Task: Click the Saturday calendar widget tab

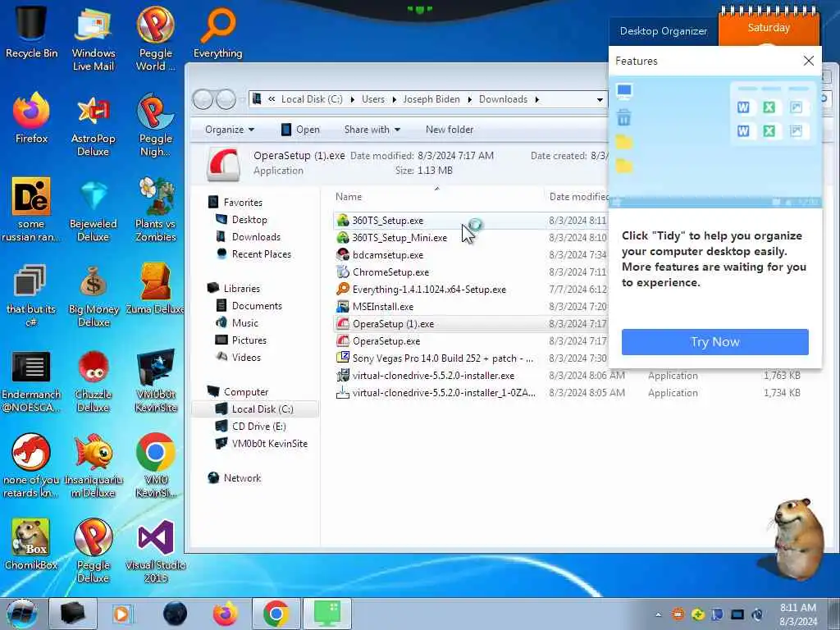Action: [x=769, y=28]
